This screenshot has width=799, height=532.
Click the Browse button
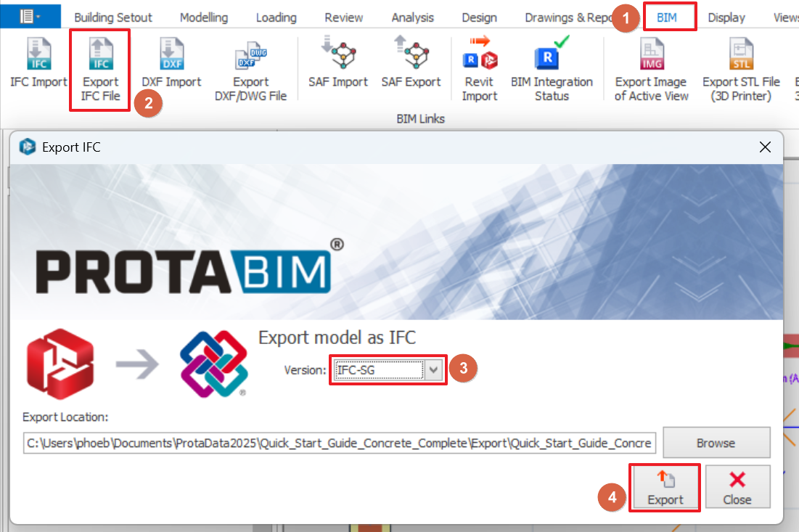(x=716, y=443)
